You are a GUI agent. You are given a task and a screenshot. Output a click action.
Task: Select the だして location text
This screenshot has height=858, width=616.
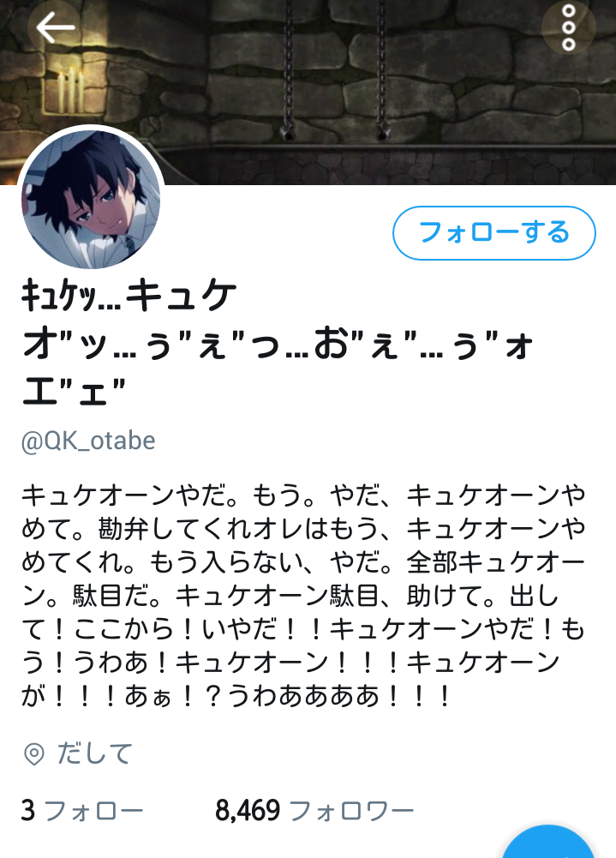tap(94, 753)
